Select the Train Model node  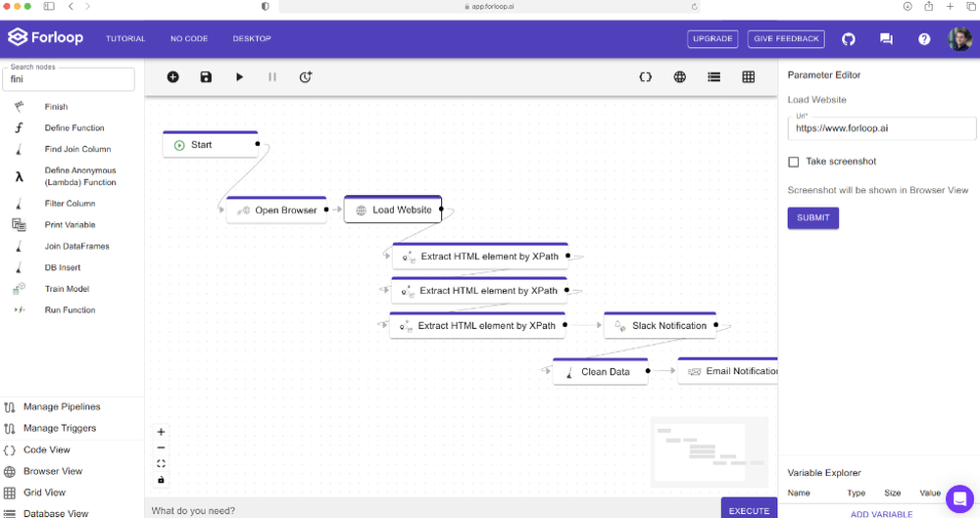[x=69, y=289]
